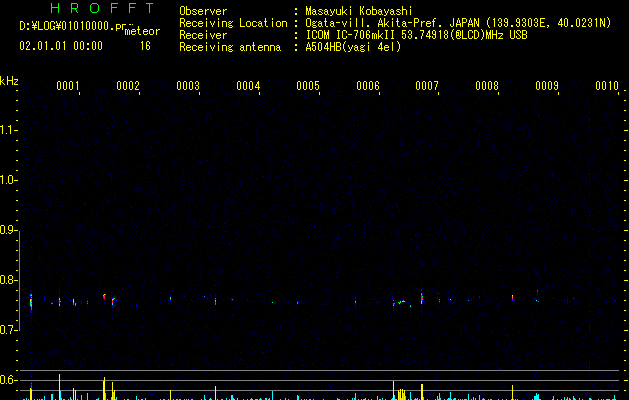Image resolution: width=629 pixels, height=400 pixels.
Task: Click Receiving Location field label
Action: 233,23
